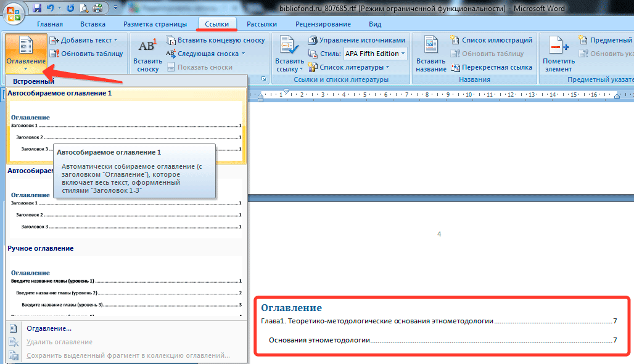Click the right indent marker on the ruler

pyautogui.click(x=617, y=96)
